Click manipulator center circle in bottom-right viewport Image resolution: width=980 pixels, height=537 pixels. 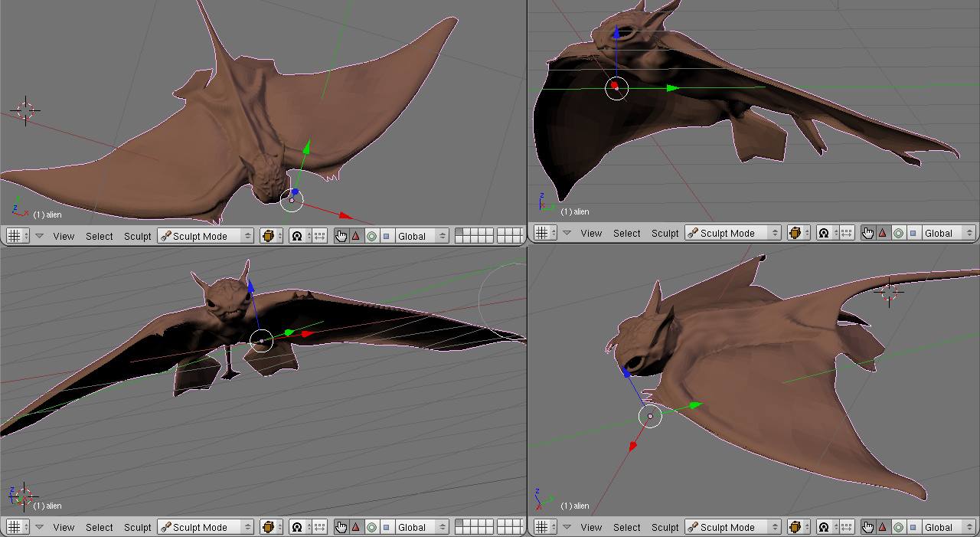click(650, 416)
